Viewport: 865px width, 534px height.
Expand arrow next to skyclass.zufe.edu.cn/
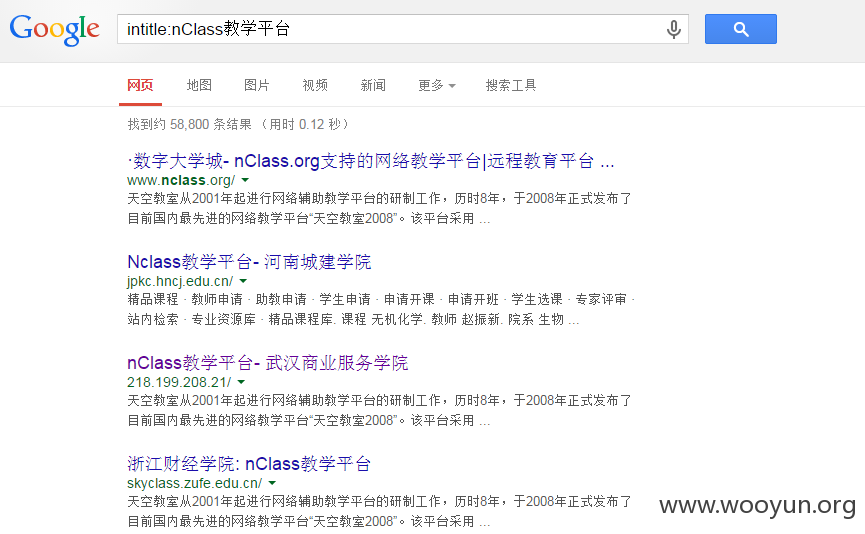(x=272, y=483)
